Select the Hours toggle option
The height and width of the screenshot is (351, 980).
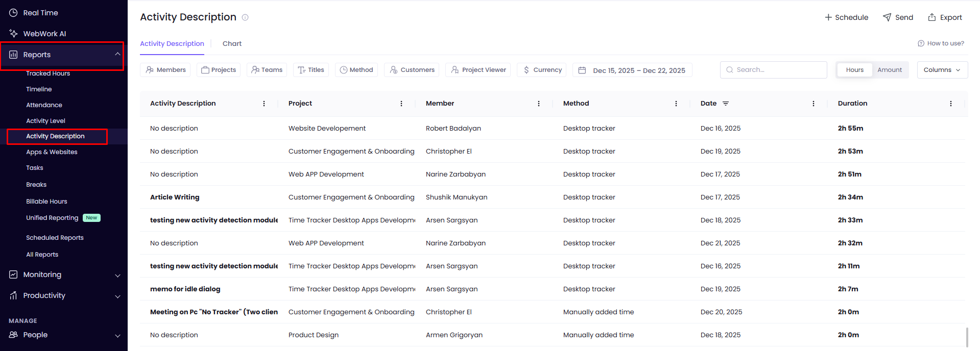(x=854, y=70)
